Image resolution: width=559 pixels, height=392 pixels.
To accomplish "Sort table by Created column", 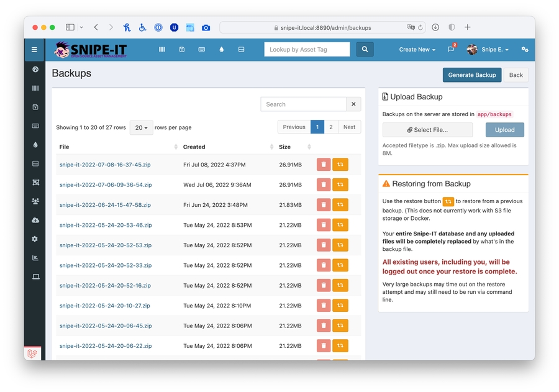I will pos(194,147).
